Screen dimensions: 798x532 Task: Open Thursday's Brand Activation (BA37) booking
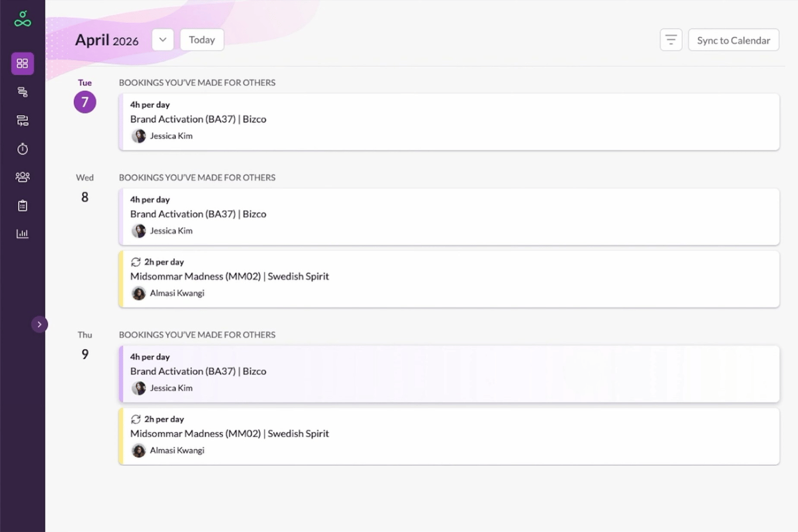[449, 374]
